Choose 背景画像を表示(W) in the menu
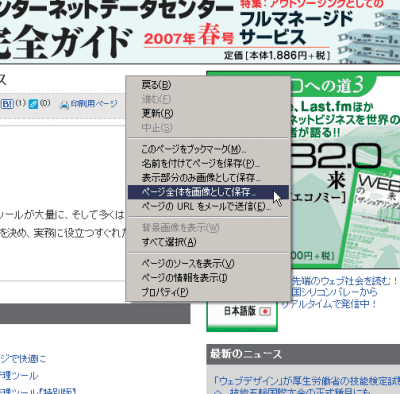 point(208,228)
